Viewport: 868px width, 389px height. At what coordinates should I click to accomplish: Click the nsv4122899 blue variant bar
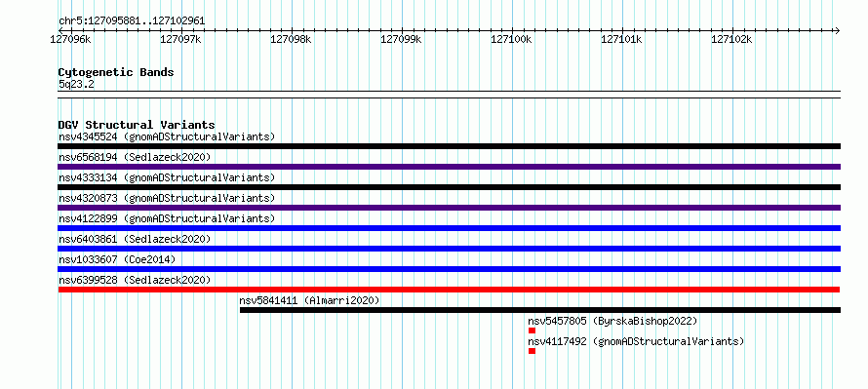[449, 228]
